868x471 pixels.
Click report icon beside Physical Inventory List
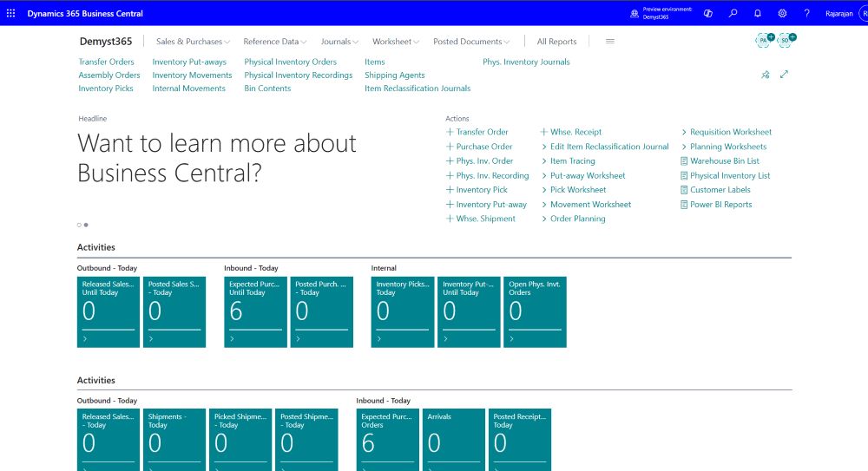pyautogui.click(x=684, y=175)
